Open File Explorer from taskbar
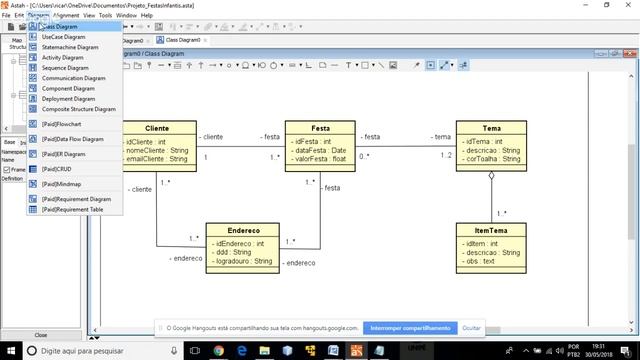640x360 pixels. 264,351
